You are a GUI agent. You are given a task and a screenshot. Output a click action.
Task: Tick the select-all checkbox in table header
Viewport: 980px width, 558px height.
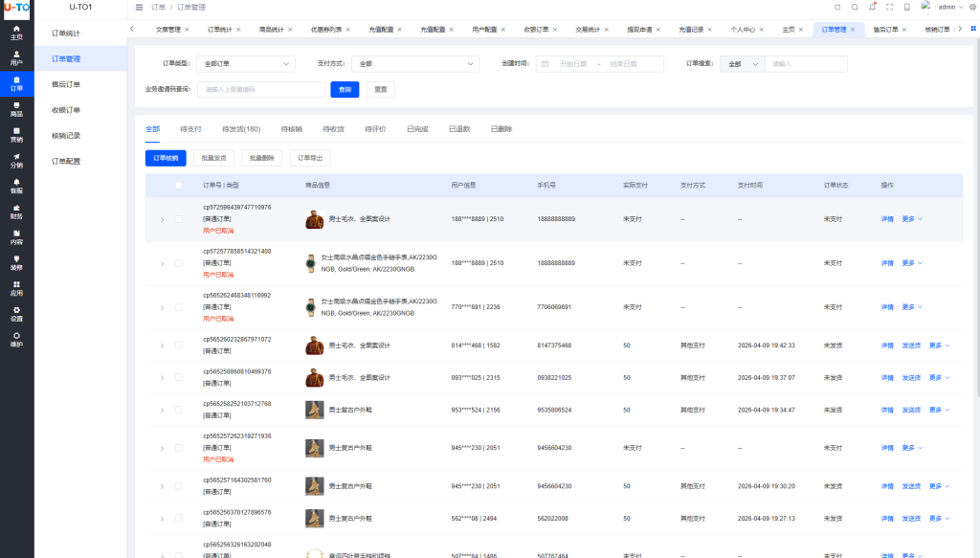pyautogui.click(x=179, y=186)
